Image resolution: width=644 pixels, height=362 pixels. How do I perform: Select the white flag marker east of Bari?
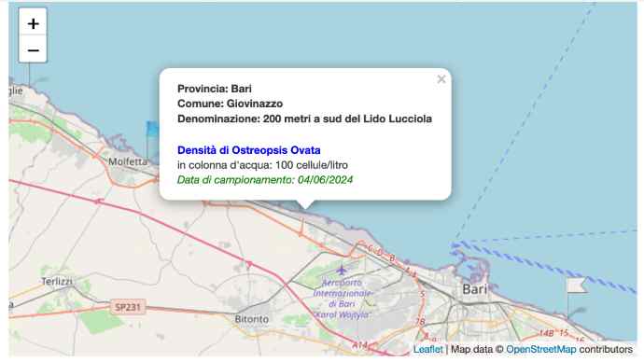(x=576, y=297)
